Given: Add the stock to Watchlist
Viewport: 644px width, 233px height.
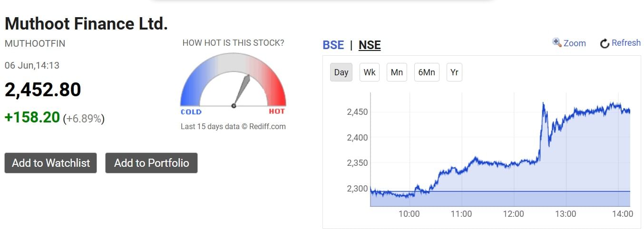Looking at the screenshot, I should click(x=51, y=163).
